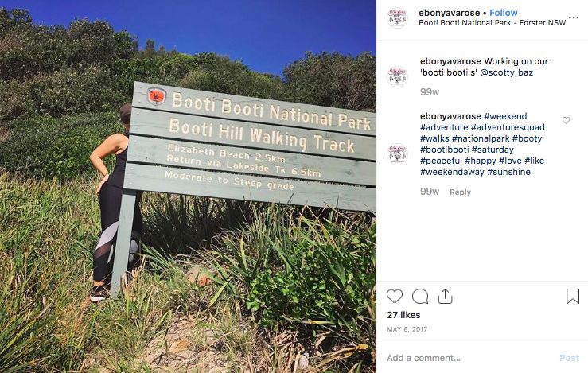Image resolution: width=588 pixels, height=373 pixels.
Task: Open ebonyavarose profile from header username
Action: tap(450, 13)
